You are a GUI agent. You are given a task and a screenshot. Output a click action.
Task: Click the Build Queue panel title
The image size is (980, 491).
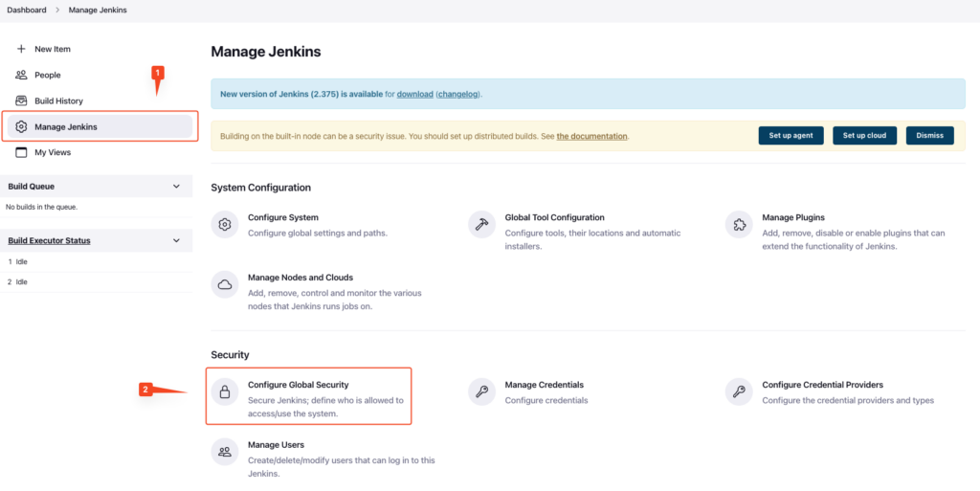click(x=32, y=186)
